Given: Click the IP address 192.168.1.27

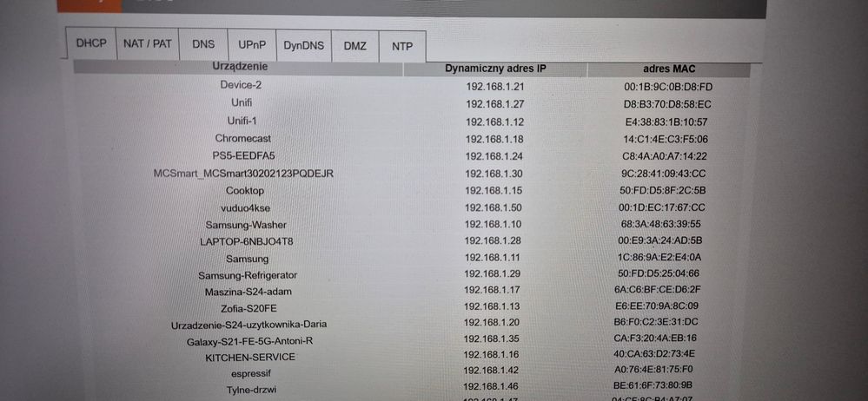Looking at the screenshot, I should 495,104.
